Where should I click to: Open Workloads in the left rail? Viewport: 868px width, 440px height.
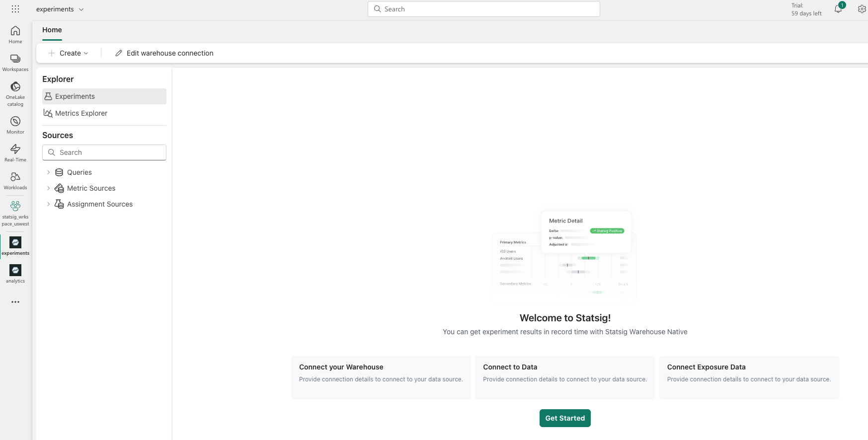15,181
